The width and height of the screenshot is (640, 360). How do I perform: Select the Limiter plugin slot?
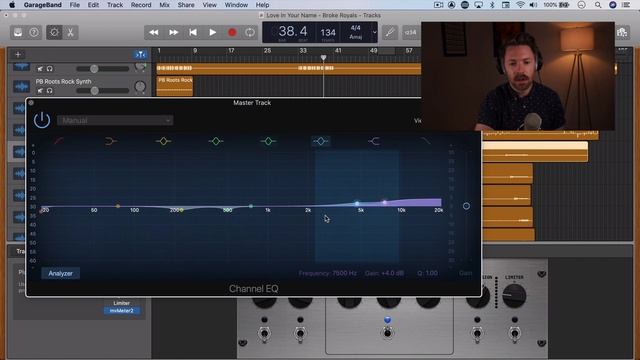[122, 303]
